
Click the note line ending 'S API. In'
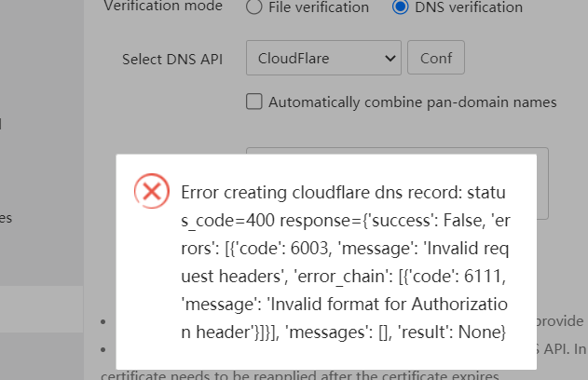(x=562, y=349)
